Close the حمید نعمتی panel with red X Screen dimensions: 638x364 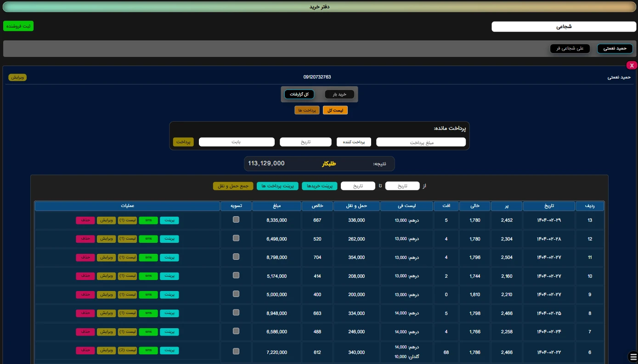[x=632, y=66]
